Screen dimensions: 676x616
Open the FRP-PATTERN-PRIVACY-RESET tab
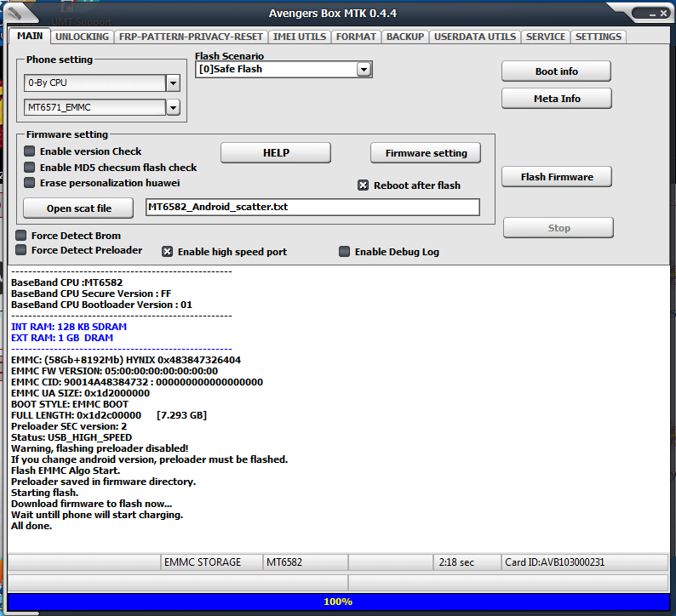[x=191, y=37]
